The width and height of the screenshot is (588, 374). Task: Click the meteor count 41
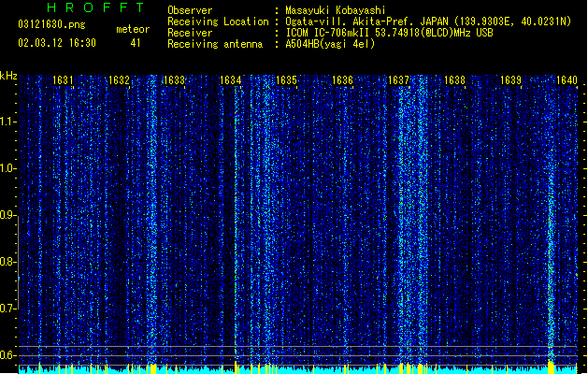tap(136, 43)
